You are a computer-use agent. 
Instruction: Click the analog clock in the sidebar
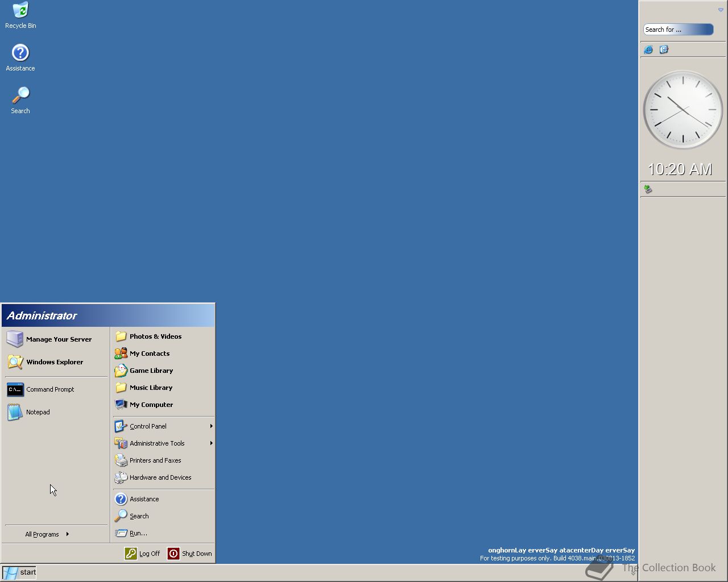point(682,110)
